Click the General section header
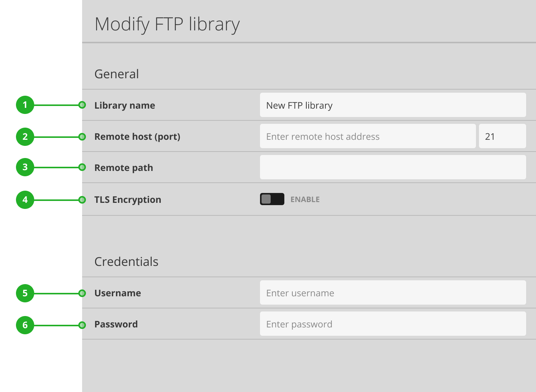 117,74
